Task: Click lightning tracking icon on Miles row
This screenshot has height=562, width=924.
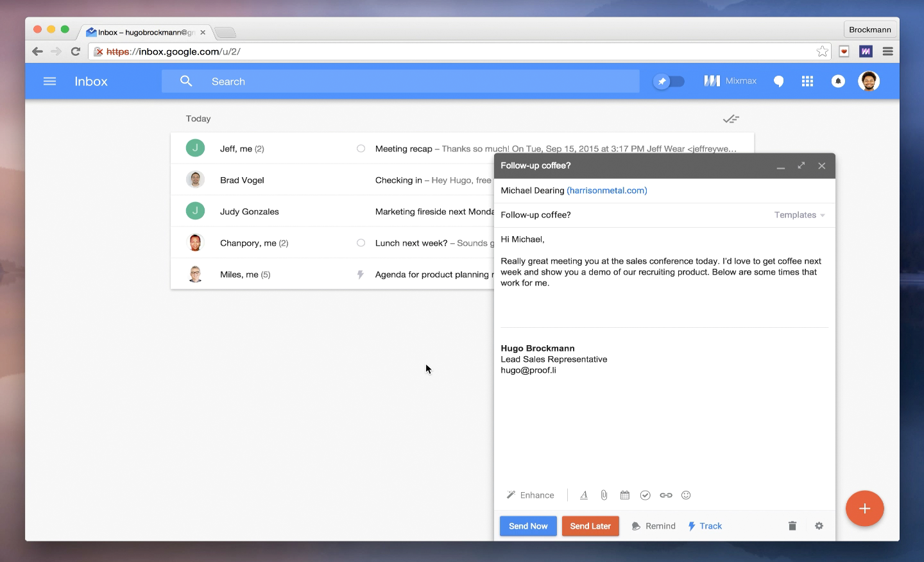Action: pos(361,275)
